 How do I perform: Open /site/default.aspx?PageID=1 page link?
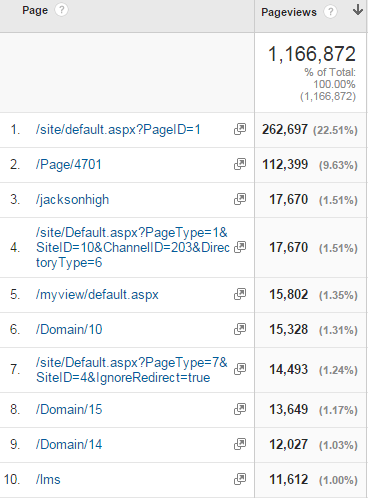[118, 129]
